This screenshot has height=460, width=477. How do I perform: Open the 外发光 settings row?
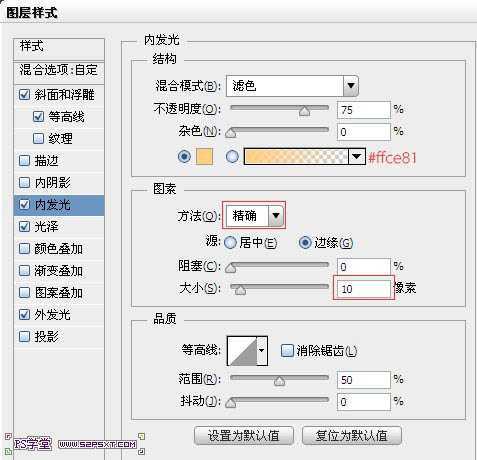tap(59, 314)
